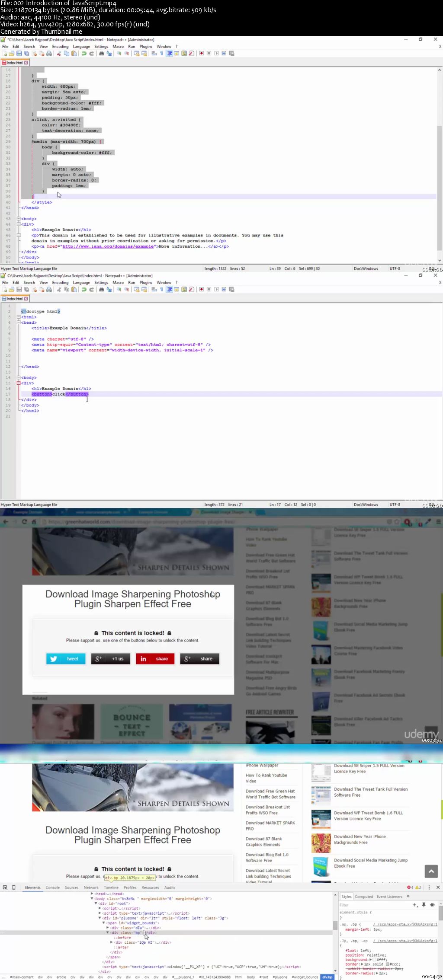Click #ccc border color swatch
This screenshot has width=443, height=980.
point(387,964)
